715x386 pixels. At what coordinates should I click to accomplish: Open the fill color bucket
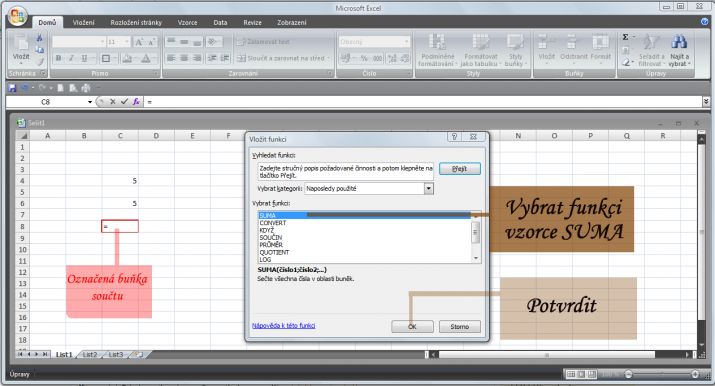[127, 58]
